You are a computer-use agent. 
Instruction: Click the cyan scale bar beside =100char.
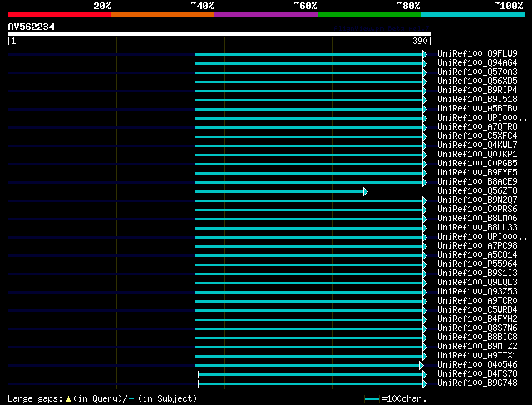(x=372, y=399)
